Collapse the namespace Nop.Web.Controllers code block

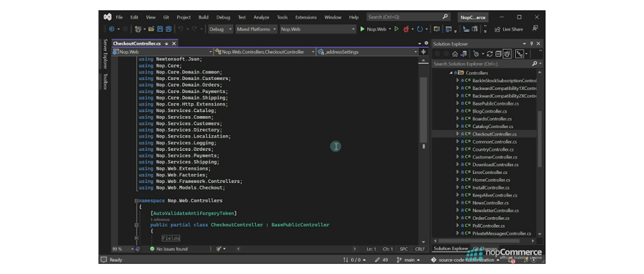[x=136, y=201]
